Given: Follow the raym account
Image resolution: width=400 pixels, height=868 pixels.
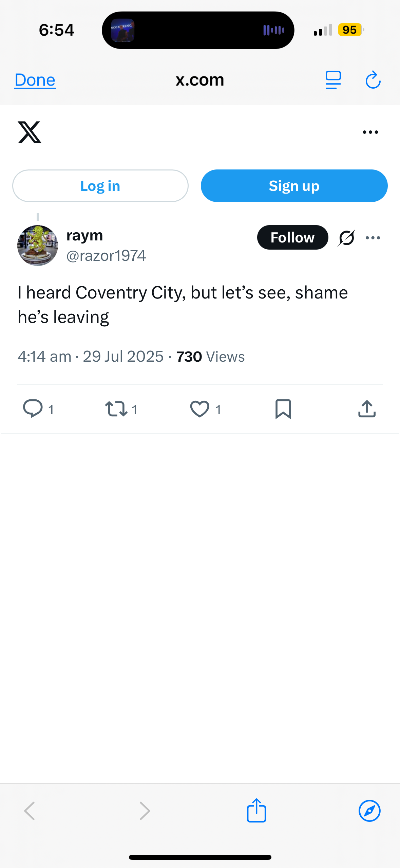Looking at the screenshot, I should click(x=292, y=237).
